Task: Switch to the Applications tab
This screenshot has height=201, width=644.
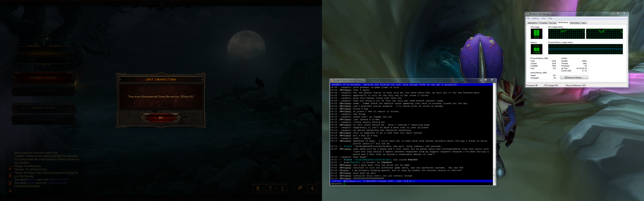Action: (532, 23)
